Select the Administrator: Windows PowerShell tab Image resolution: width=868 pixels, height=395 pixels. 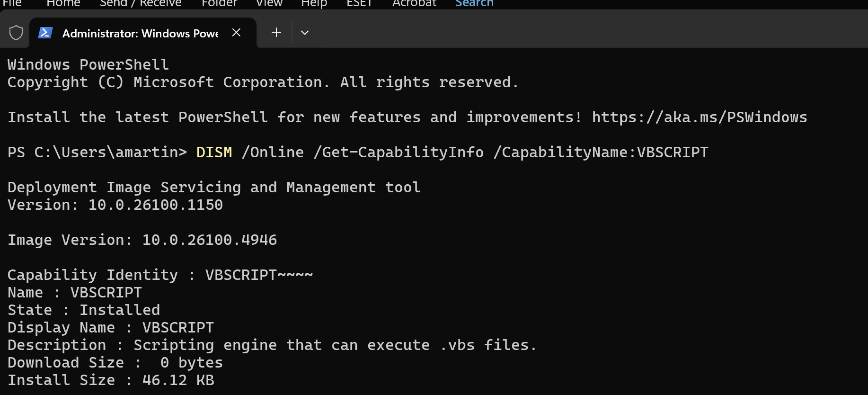coord(140,33)
